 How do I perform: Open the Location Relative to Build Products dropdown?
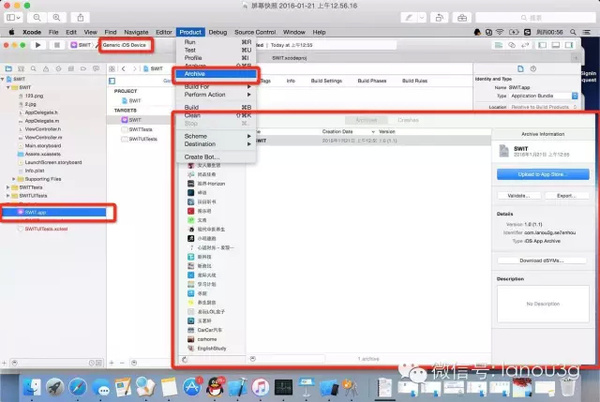tap(544, 107)
